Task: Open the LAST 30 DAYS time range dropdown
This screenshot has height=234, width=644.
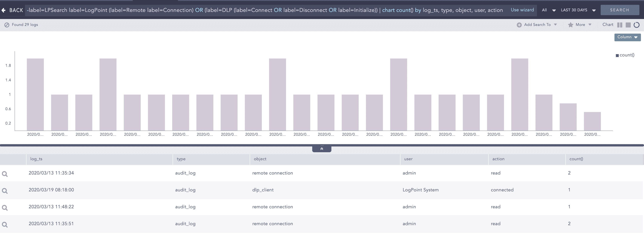Action: [578, 10]
